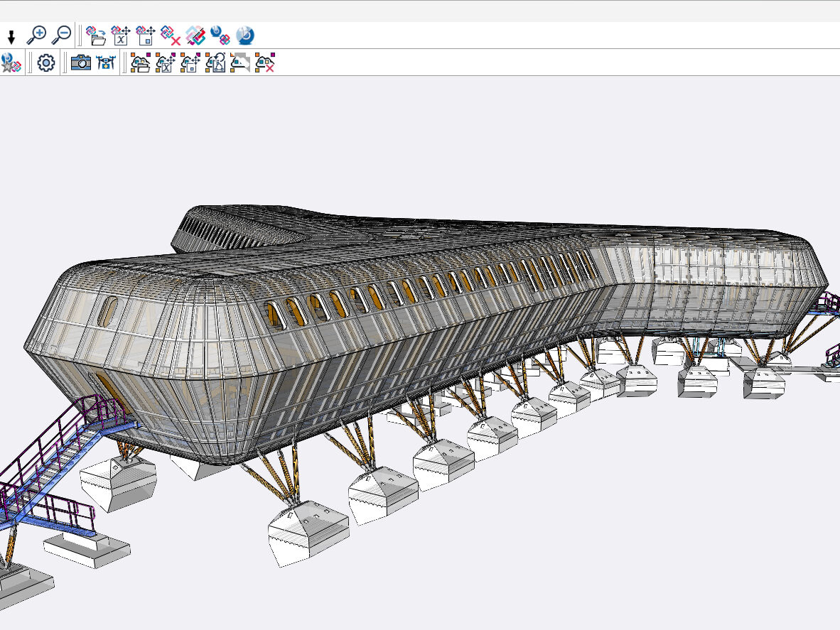The height and width of the screenshot is (630, 840).
Task: Open a point cloud file from folder
Action: tap(141, 63)
